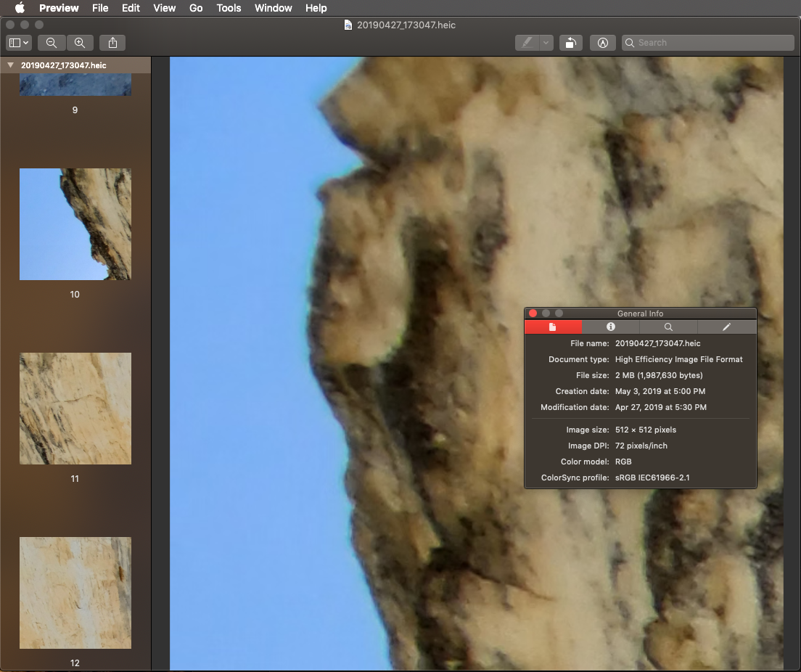Click the Rotate Left toolbar icon
The height and width of the screenshot is (672, 801).
tap(570, 43)
